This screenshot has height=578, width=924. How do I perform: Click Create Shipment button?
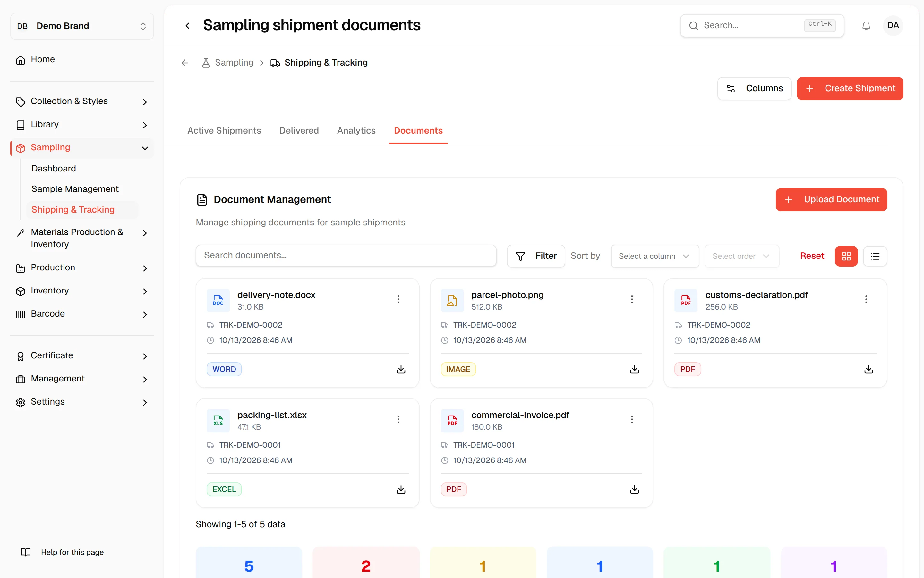(850, 88)
